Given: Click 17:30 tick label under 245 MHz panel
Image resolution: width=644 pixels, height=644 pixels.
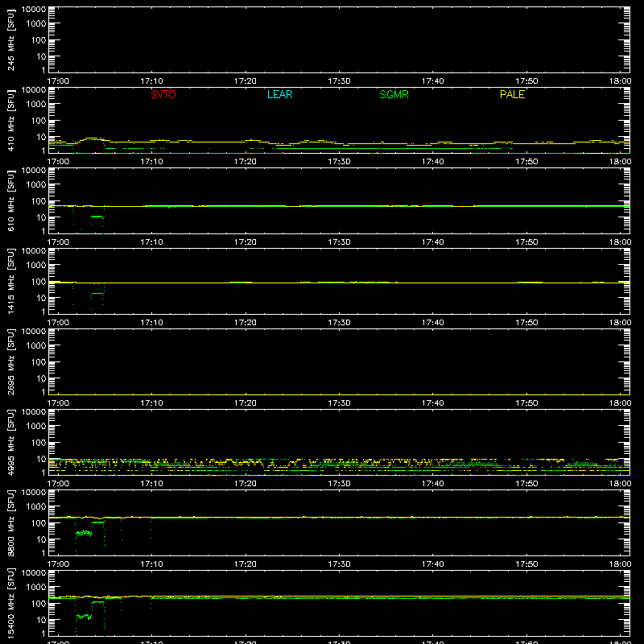Looking at the screenshot, I should tap(339, 81).
